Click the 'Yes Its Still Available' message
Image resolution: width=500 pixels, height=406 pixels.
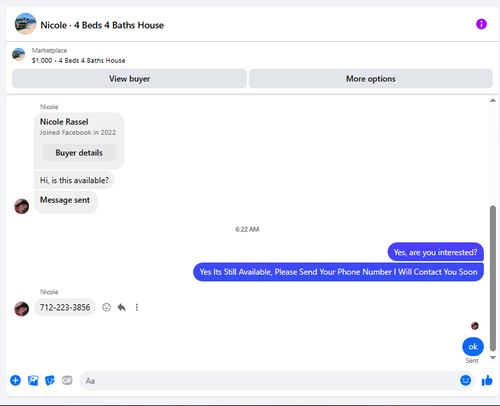point(338,272)
